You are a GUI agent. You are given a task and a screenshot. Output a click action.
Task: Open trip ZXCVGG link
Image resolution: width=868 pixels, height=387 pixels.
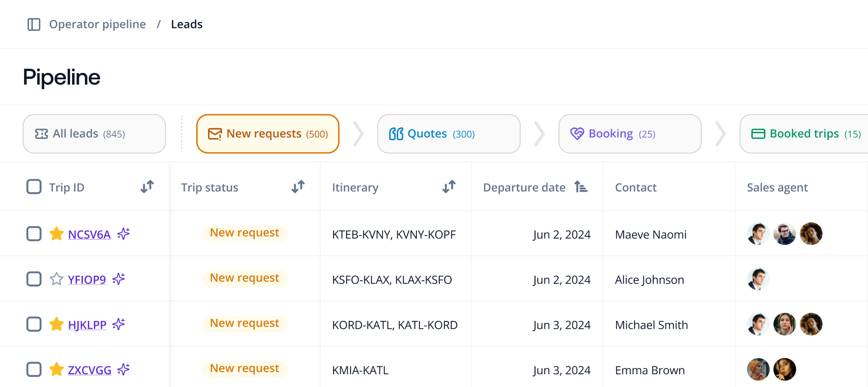pyautogui.click(x=90, y=370)
